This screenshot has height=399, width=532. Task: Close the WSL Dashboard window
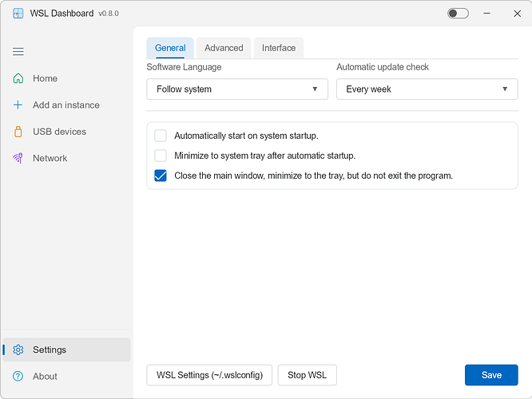tap(517, 14)
